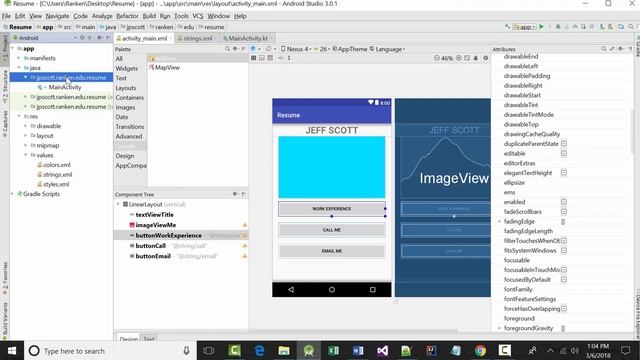This screenshot has height=360, width=640.
Task: Select the Layouts palette category
Action: (126, 88)
